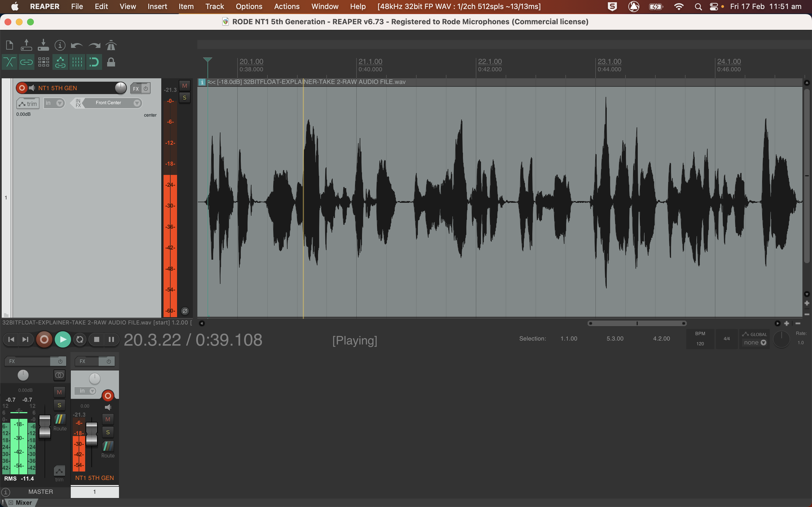Open the Options menu
This screenshot has height=507, width=812.
click(249, 6)
